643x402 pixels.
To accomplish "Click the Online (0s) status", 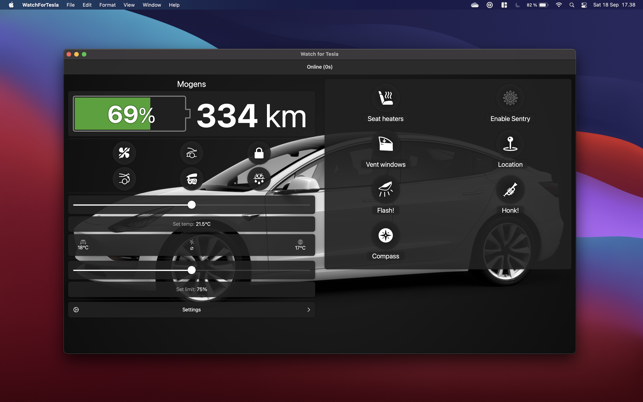I will click(x=319, y=67).
